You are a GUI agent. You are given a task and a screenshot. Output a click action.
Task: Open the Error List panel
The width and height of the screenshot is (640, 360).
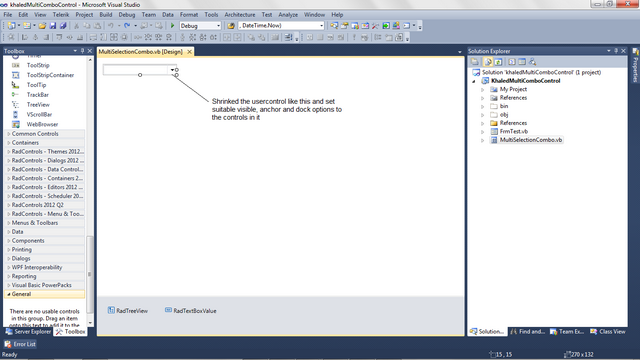point(20,344)
